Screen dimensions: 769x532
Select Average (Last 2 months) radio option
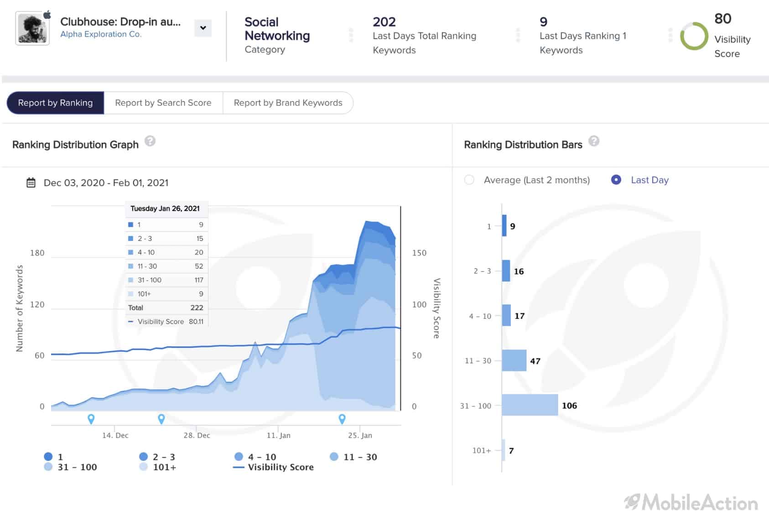[x=469, y=180]
